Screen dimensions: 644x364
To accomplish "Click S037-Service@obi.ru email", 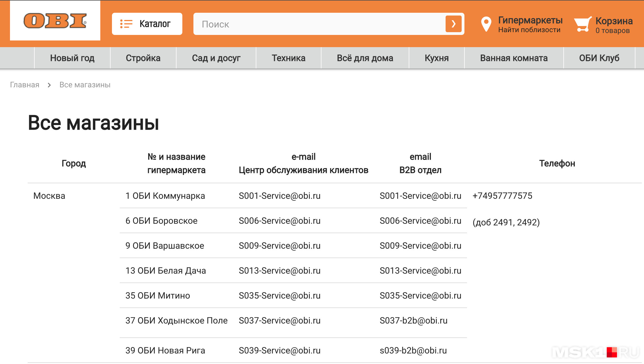I will 280,320.
